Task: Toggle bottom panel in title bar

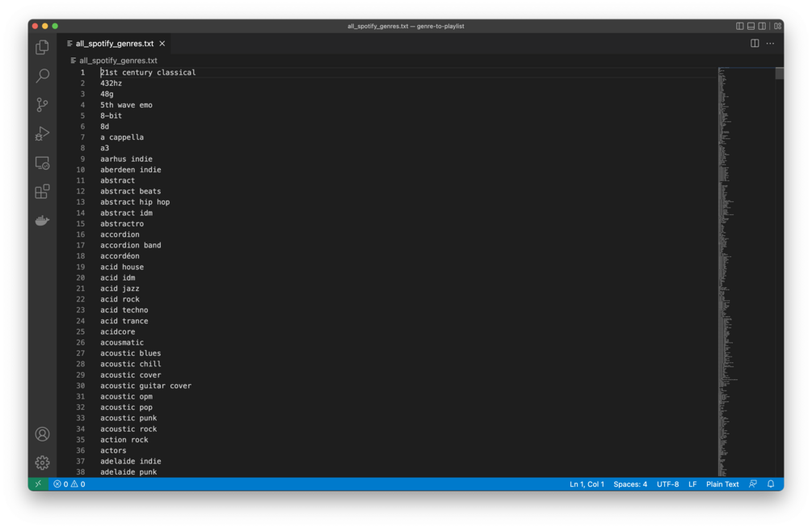Action: click(751, 26)
